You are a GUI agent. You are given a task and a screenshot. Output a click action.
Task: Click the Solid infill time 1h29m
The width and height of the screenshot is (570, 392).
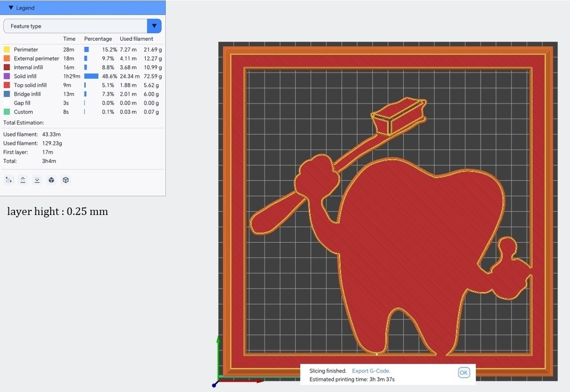72,76
